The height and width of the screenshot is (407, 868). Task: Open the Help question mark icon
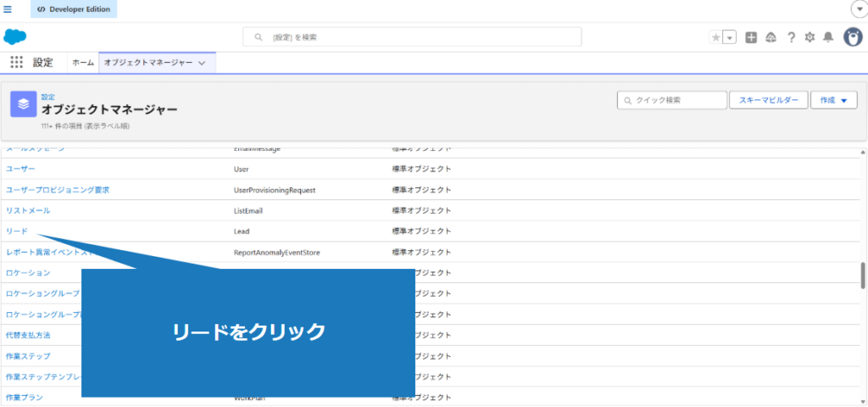click(791, 37)
